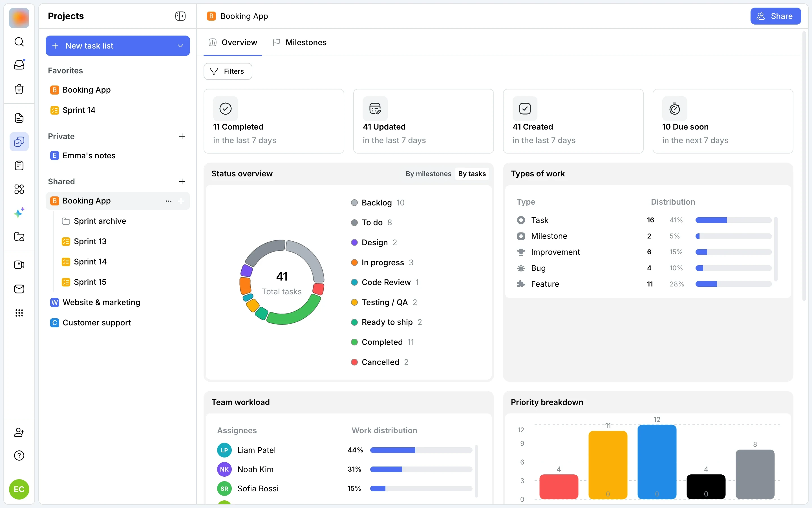
Task: Click the Improvement type row
Action: point(644,252)
